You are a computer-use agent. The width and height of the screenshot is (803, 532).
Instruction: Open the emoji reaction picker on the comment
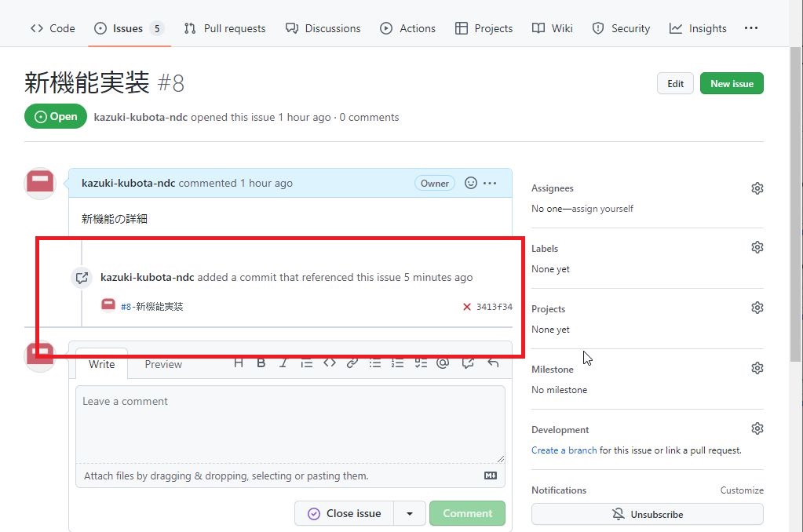pyautogui.click(x=470, y=183)
